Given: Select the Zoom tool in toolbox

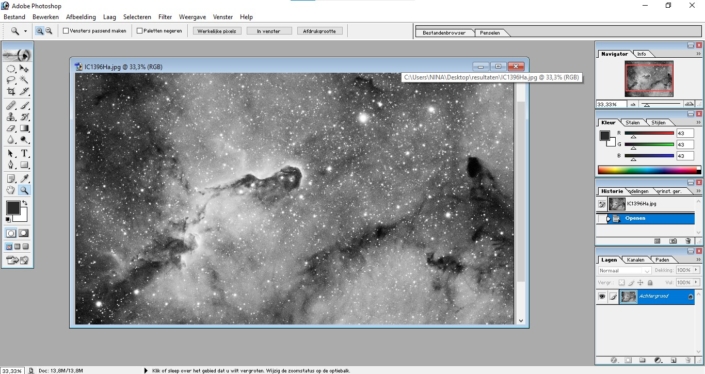Looking at the screenshot, I should (x=24, y=190).
